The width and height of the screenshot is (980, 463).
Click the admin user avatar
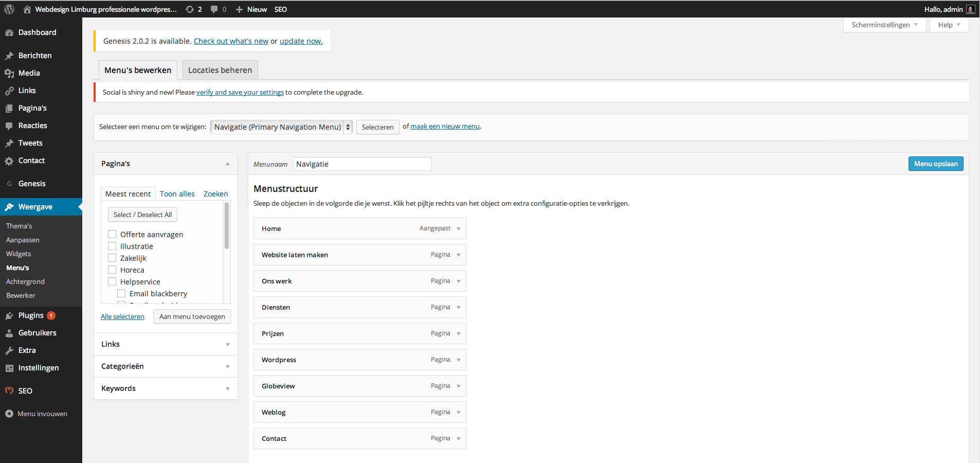970,9
